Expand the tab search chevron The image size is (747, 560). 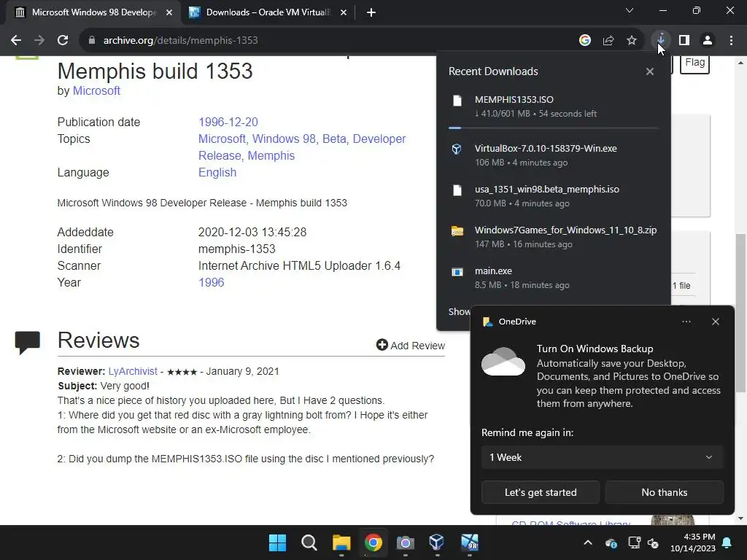[630, 10]
